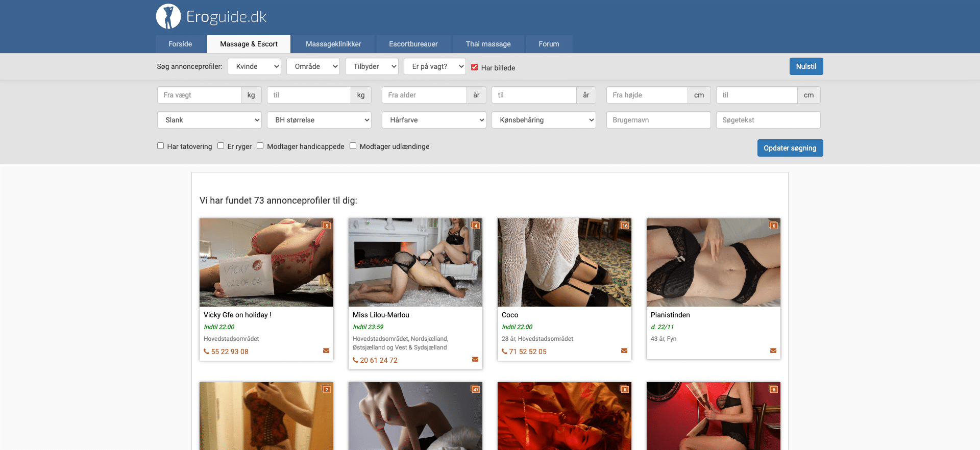
Task: Open the BH størrelse dropdown
Action: point(318,120)
